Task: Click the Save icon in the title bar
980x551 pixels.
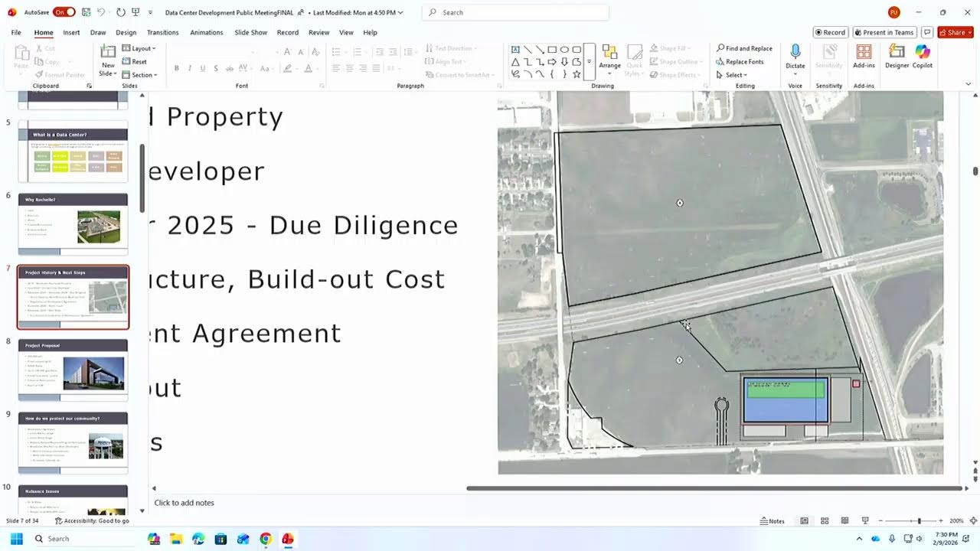Action: tap(87, 12)
